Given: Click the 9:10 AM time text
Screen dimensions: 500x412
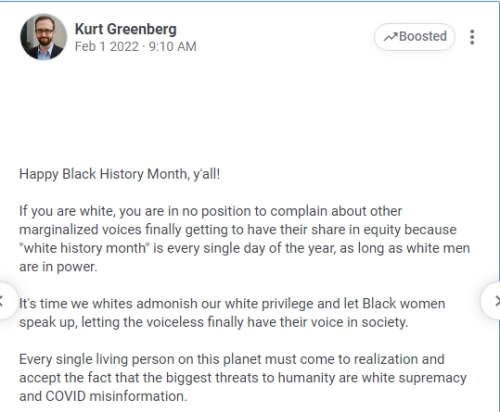Looking at the screenshot, I should [x=172, y=46].
